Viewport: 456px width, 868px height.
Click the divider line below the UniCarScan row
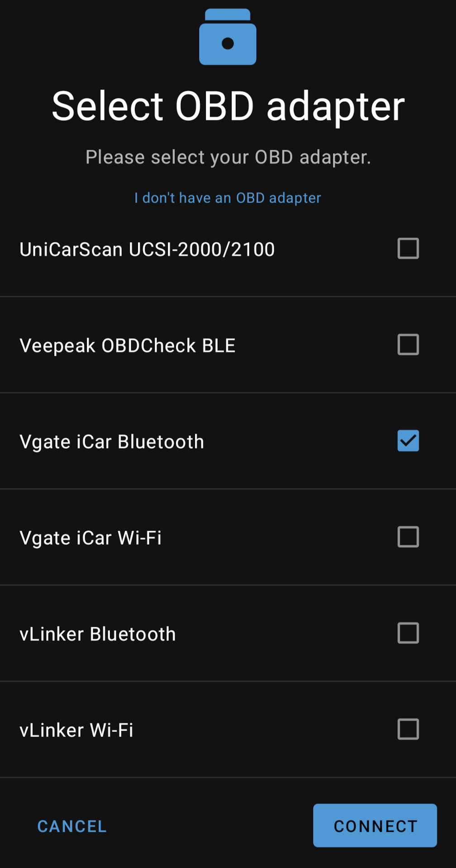[x=228, y=297]
